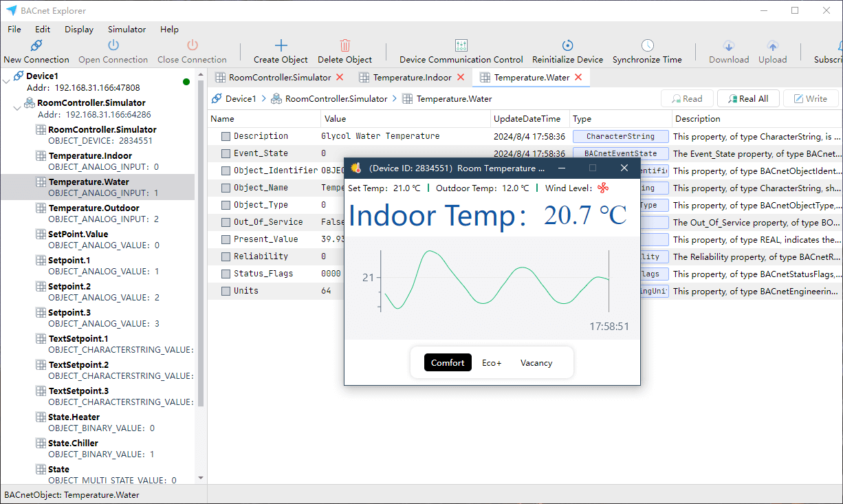The width and height of the screenshot is (843, 504).
Task: Select Eco+ mode
Action: pos(492,362)
